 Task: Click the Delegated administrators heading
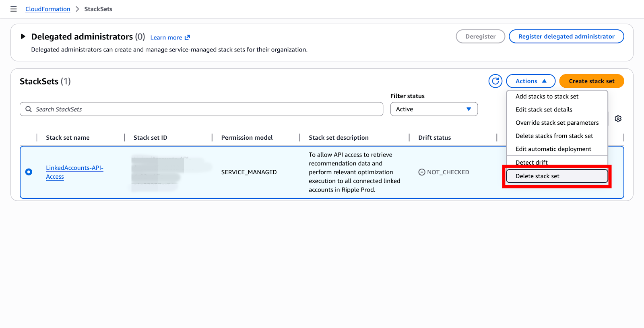[x=82, y=37]
